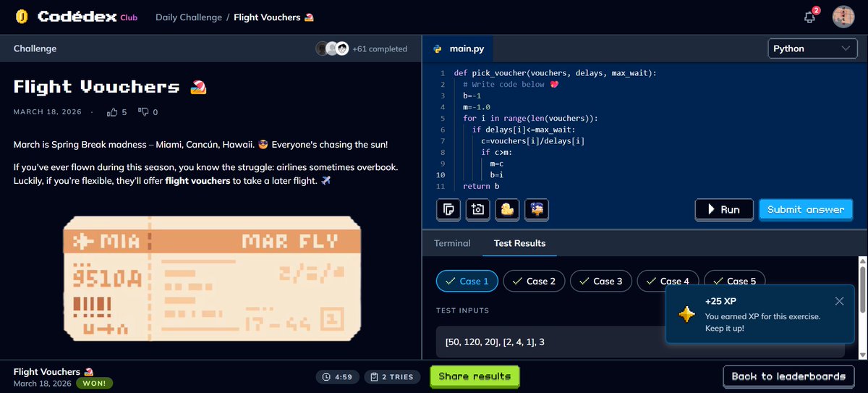This screenshot has width=868, height=393.
Task: Click the Python file icon on main.py
Action: [x=438, y=49]
